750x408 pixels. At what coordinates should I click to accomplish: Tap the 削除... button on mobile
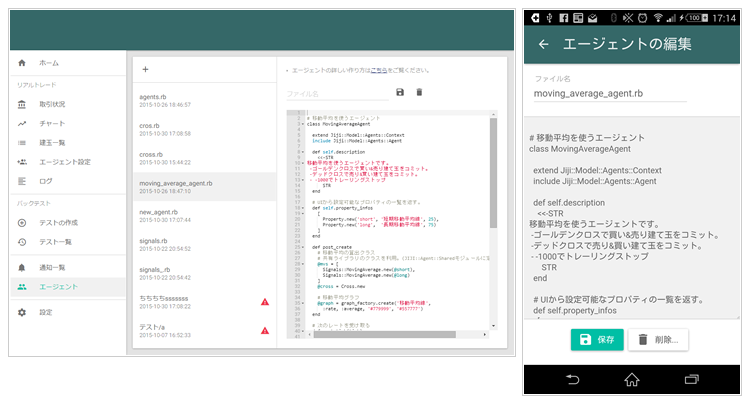(x=658, y=340)
